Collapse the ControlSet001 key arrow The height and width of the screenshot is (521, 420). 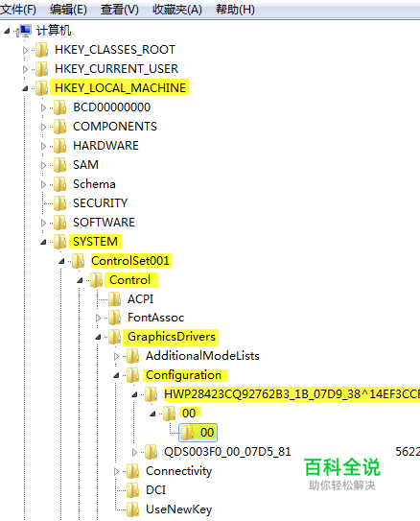pyautogui.click(x=61, y=262)
